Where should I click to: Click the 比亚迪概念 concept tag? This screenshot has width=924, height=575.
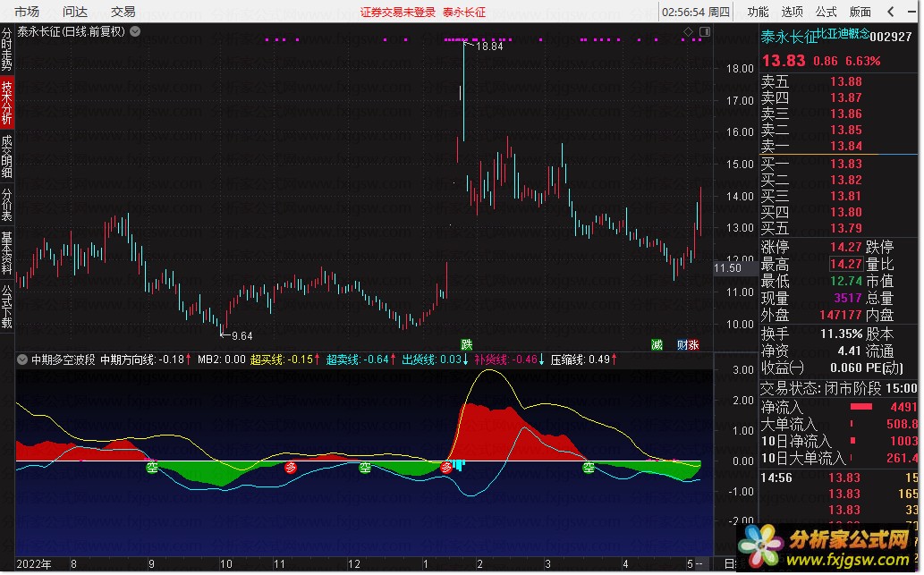[x=843, y=34]
